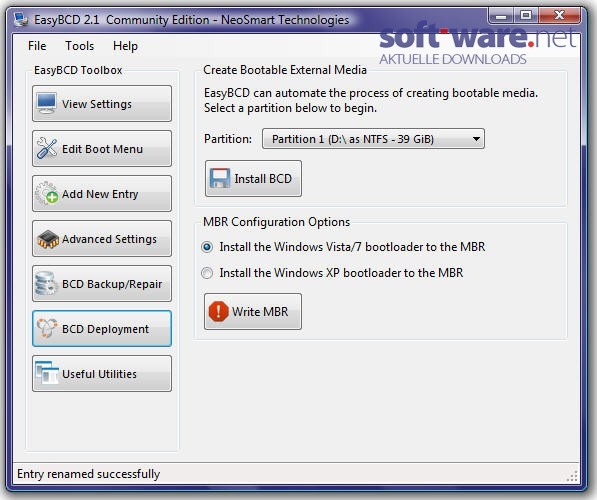Click the wrench icon on Edit Boot Menu
597x500 pixels.
click(47, 148)
